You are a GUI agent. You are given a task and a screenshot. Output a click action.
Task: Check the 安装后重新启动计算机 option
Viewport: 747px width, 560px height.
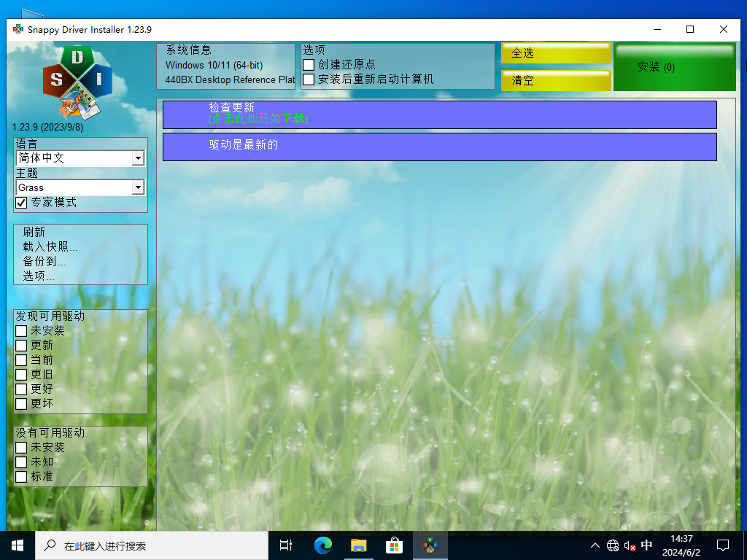tap(309, 79)
